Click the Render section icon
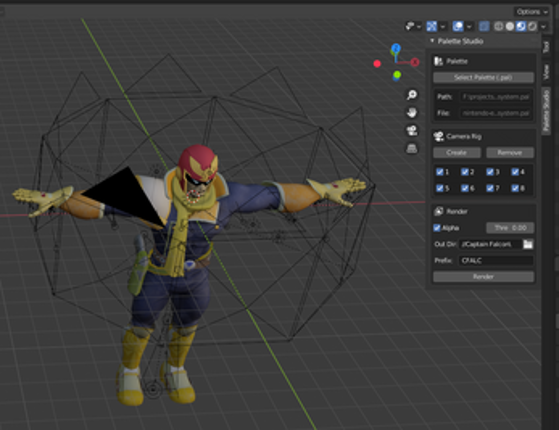559x430 pixels. pyautogui.click(x=439, y=211)
